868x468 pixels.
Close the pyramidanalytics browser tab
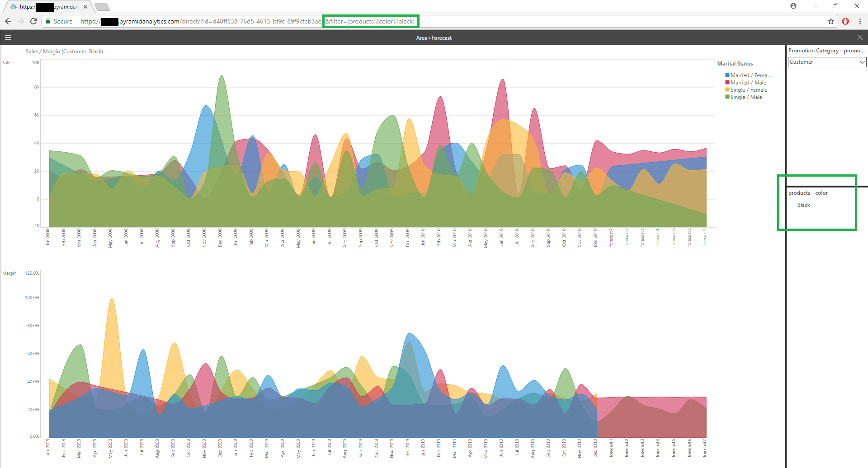coord(85,7)
